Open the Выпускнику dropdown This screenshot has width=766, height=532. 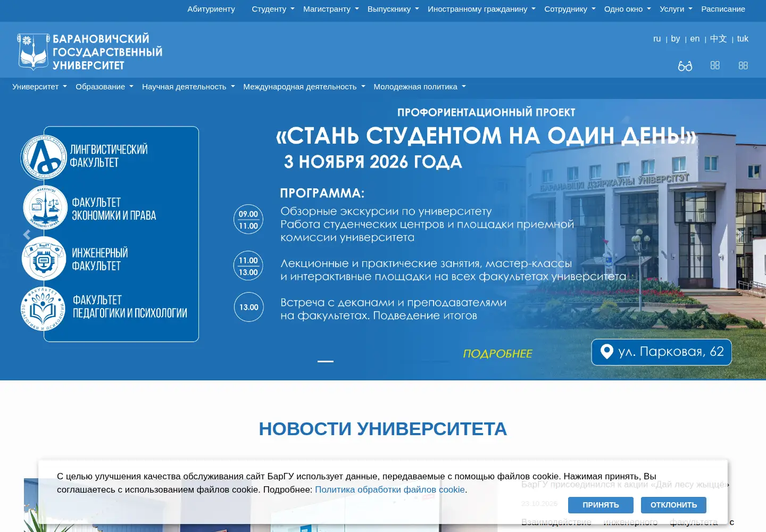[393, 9]
